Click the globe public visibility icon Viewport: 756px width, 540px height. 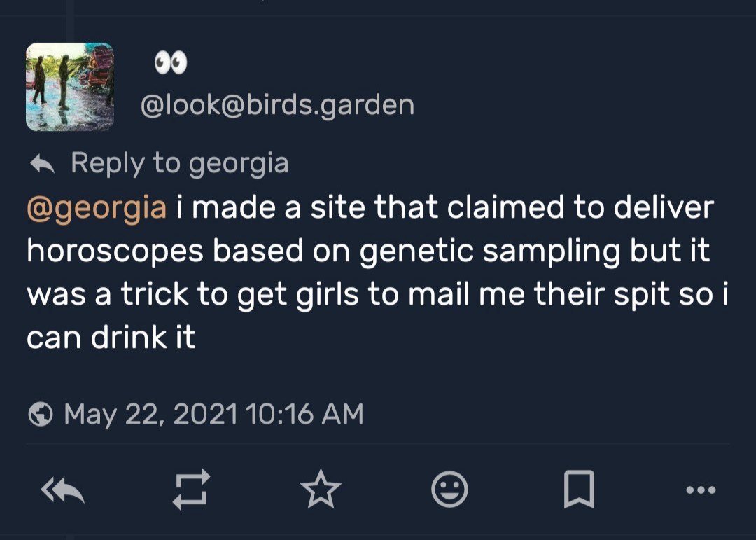41,414
